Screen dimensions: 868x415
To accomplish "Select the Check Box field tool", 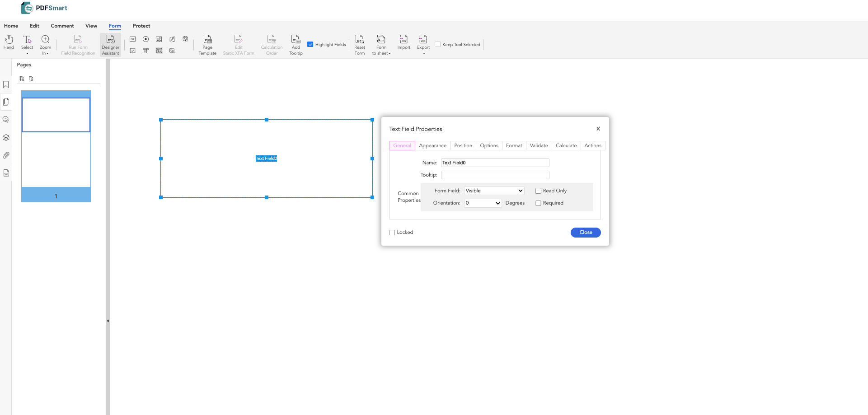I will pos(133,51).
